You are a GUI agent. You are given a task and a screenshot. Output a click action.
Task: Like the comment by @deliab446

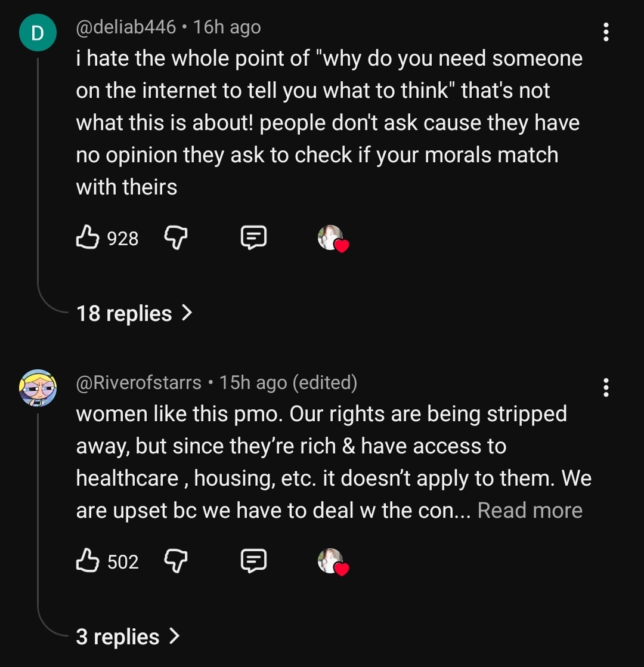[x=87, y=237]
